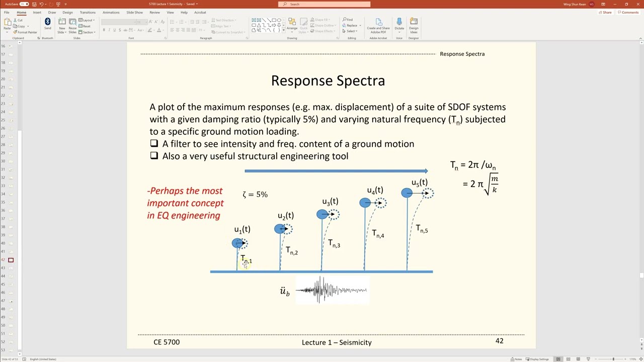Viewport: 644px width, 362px height.
Task: Open Reuse Slides
Action: point(72,26)
